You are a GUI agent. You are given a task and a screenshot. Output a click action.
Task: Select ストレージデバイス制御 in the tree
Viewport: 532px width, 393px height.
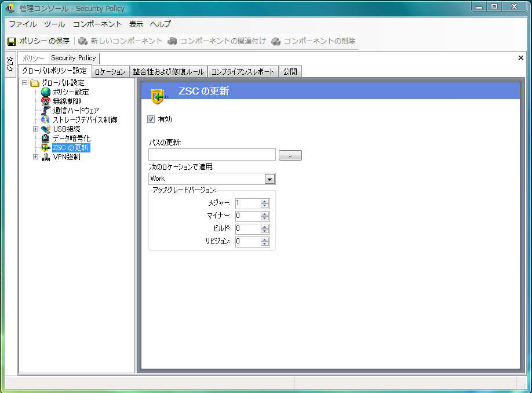(x=85, y=119)
